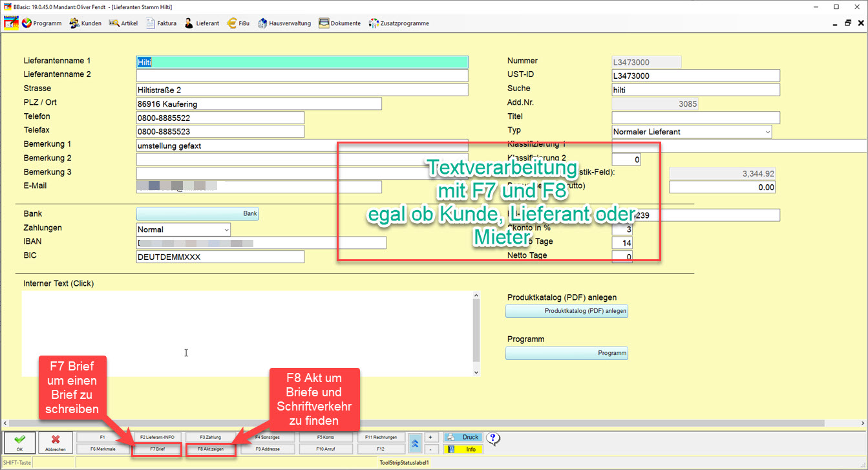Click the E-Mail input field

pyautogui.click(x=259, y=187)
